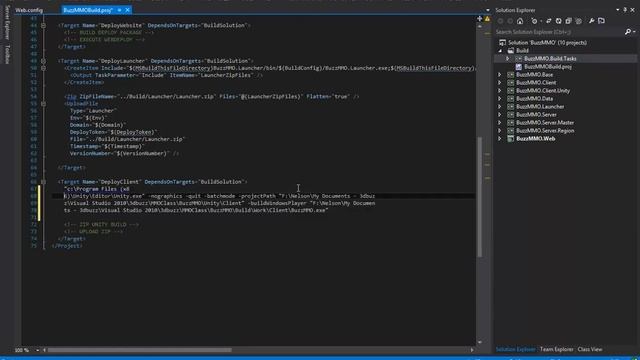Viewport: 640px width, 360px height.
Task: Pin the Solution Explorer panel
Action: coord(625,10)
